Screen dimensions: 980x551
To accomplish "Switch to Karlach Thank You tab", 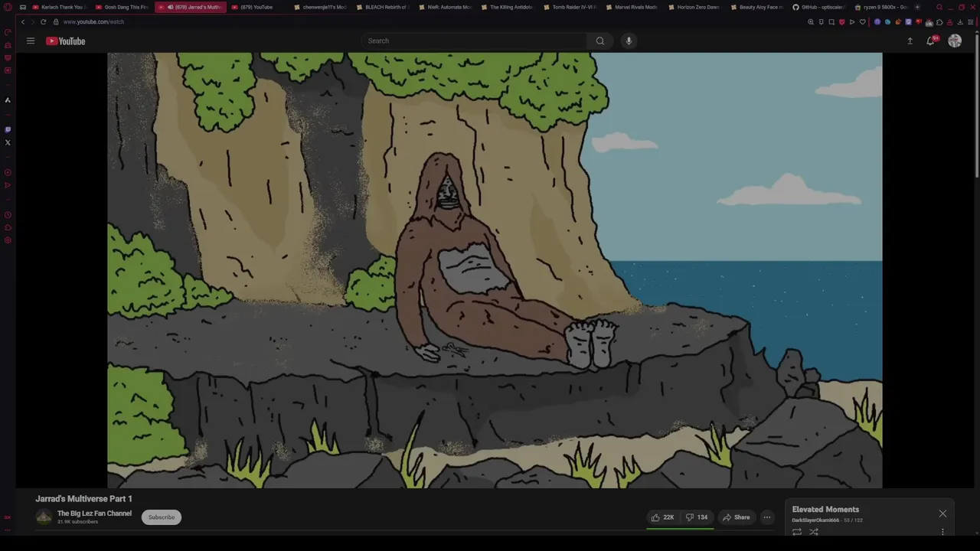I will tap(58, 7).
